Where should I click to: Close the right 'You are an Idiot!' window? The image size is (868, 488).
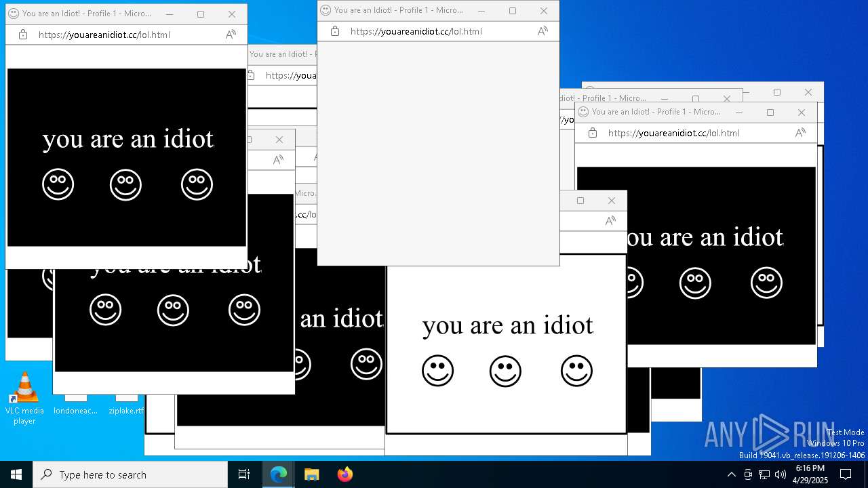coord(801,113)
